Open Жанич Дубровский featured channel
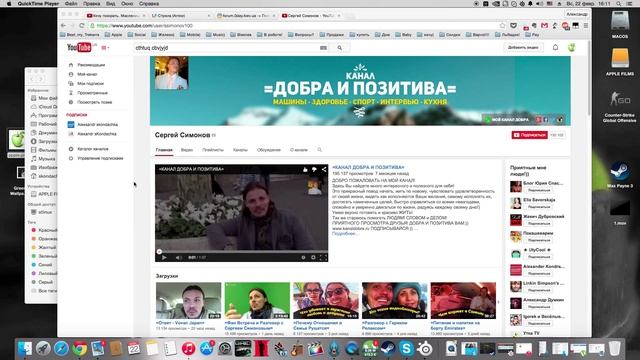The image size is (640, 360). coord(543,217)
